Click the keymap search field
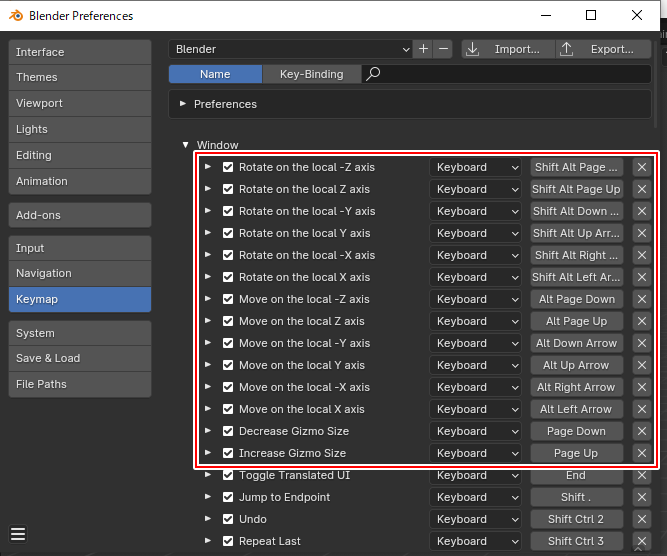Image resolution: width=667 pixels, height=556 pixels. (x=510, y=74)
